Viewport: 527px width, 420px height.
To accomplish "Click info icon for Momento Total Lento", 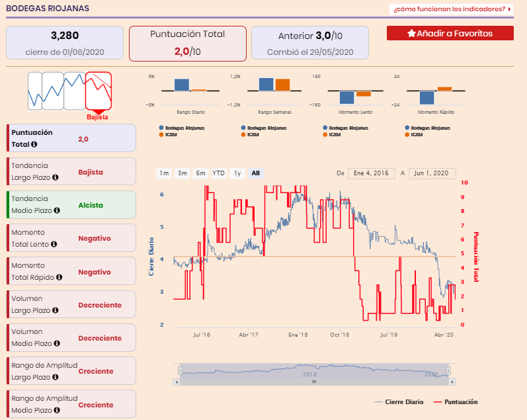I will 54,244.
